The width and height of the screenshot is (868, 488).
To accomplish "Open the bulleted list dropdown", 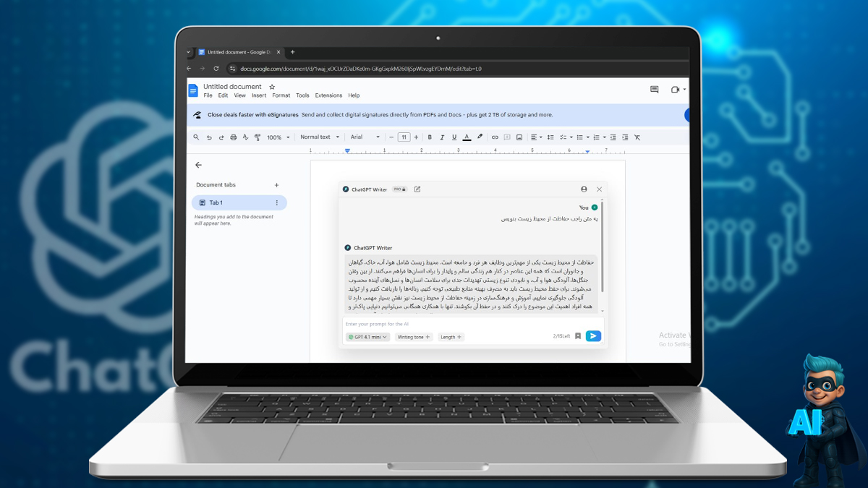I will click(582, 137).
